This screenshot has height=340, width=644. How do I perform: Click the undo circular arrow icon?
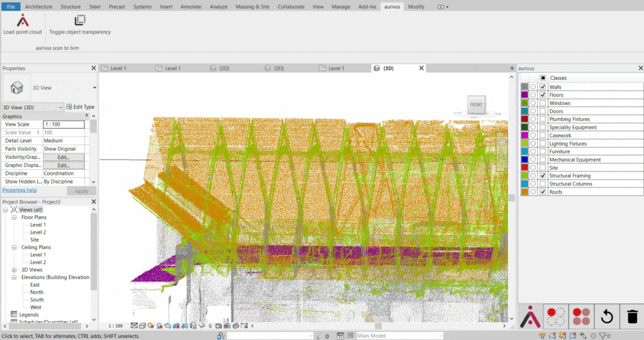607,317
